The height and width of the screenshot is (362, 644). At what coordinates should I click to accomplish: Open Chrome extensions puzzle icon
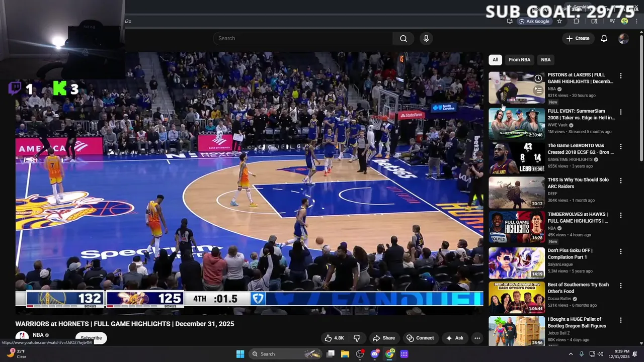coord(577,21)
